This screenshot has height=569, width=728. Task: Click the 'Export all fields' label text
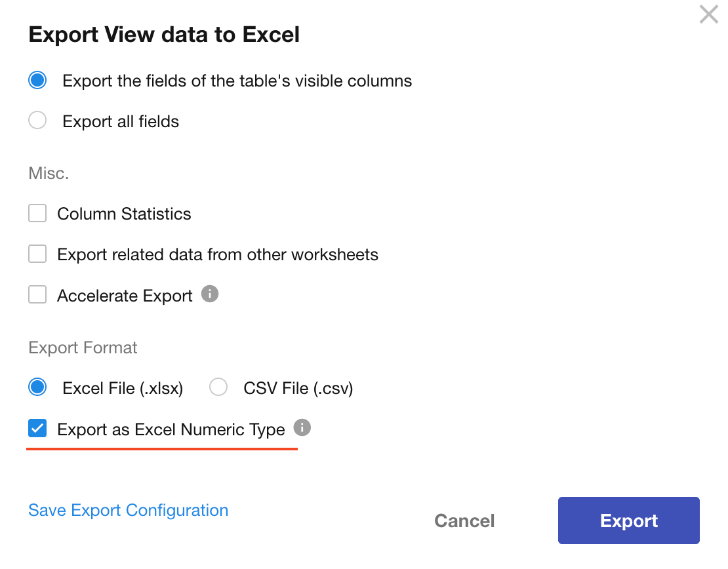[x=121, y=121]
